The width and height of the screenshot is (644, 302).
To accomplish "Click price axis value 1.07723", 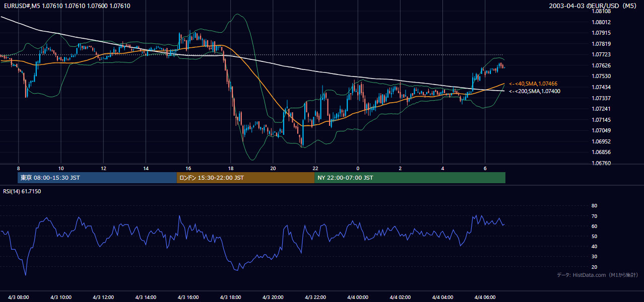I will click(x=601, y=54).
